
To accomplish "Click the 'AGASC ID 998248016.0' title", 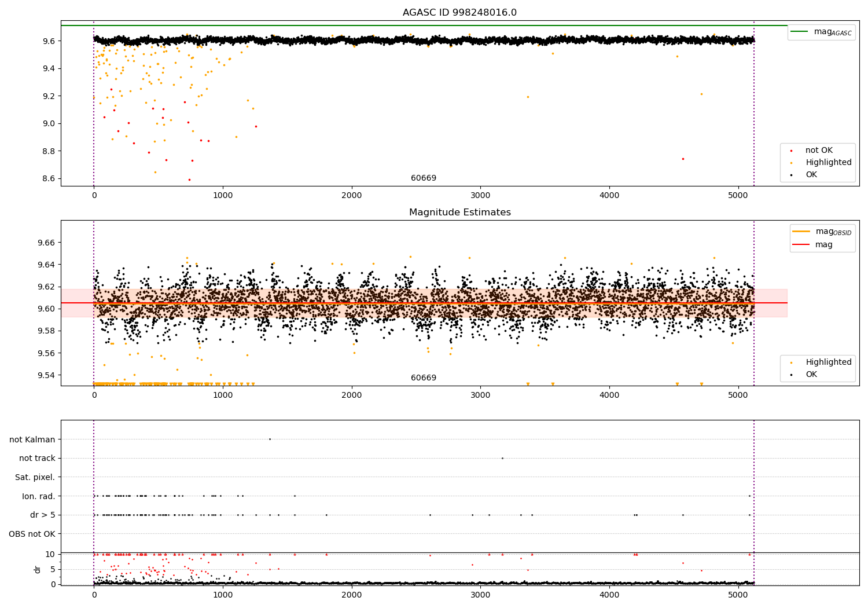I will click(x=459, y=13).
